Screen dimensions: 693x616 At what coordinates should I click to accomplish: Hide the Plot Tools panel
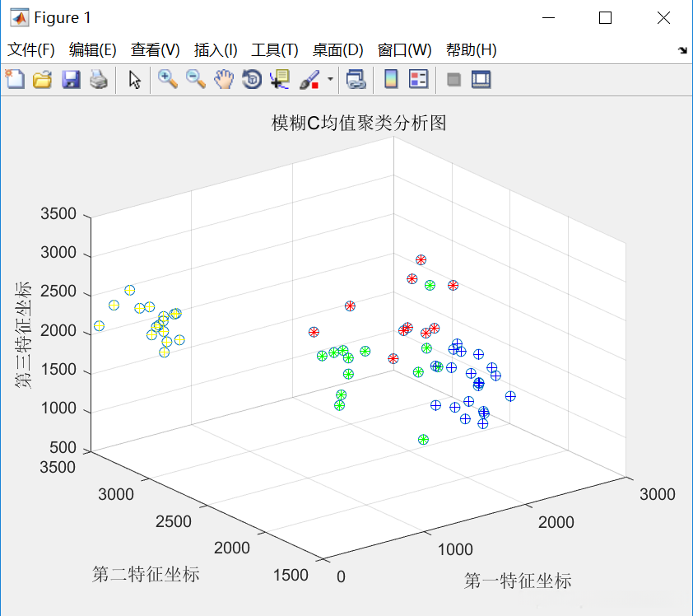point(453,79)
